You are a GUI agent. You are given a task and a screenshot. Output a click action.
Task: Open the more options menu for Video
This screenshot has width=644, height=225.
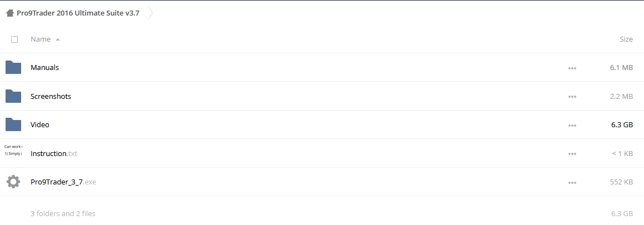coord(572,125)
